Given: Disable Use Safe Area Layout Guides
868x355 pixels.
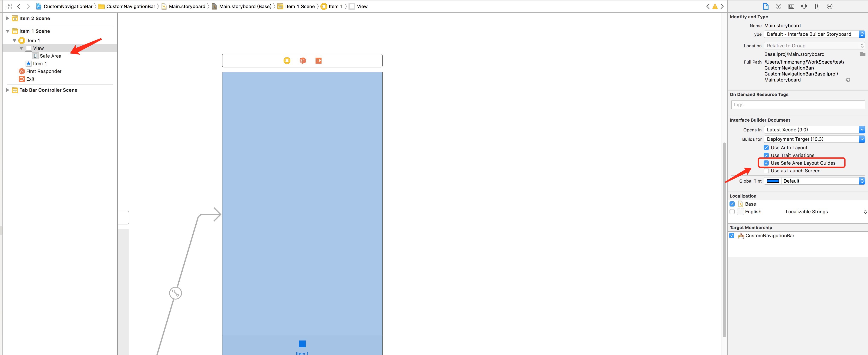Looking at the screenshot, I should pos(766,163).
